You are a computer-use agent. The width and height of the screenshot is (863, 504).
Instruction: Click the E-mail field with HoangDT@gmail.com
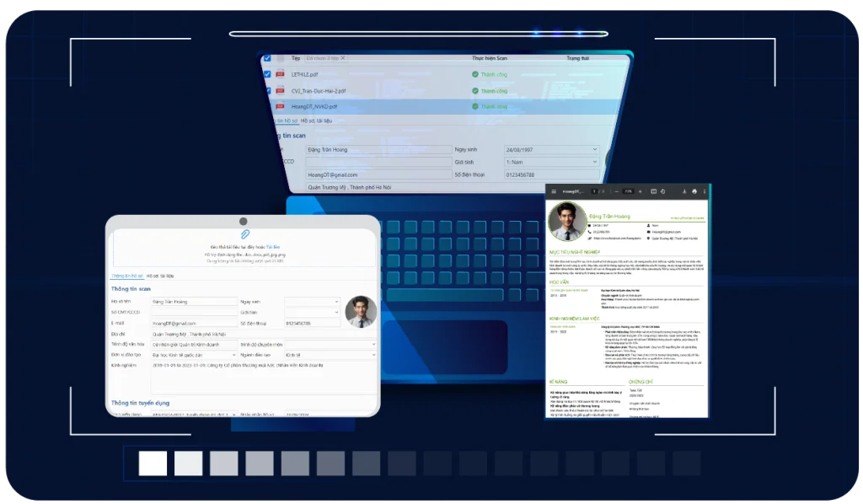pos(194,323)
